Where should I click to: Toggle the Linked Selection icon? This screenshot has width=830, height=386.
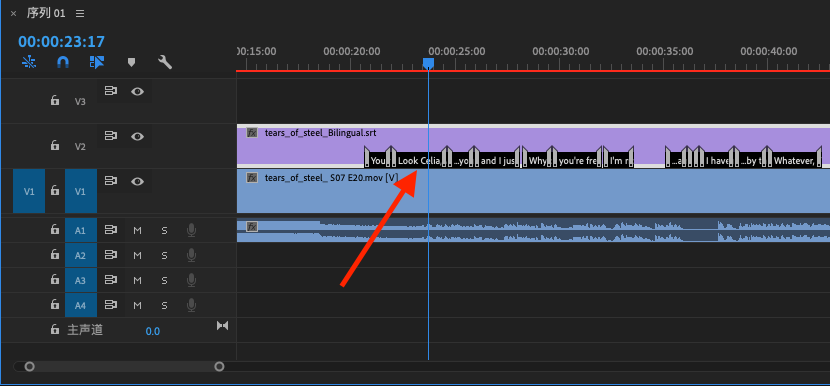pos(97,62)
